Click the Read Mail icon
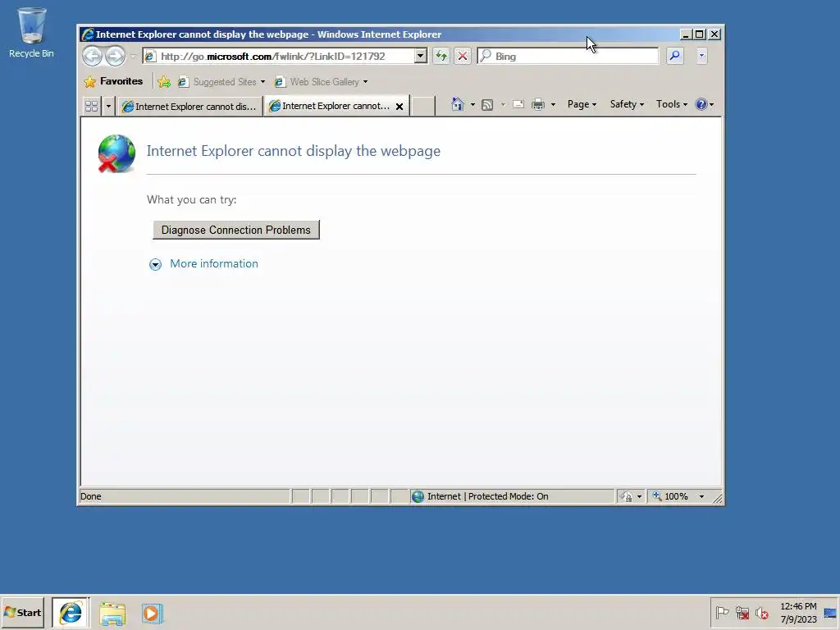The width and height of the screenshot is (840, 630). pos(518,104)
